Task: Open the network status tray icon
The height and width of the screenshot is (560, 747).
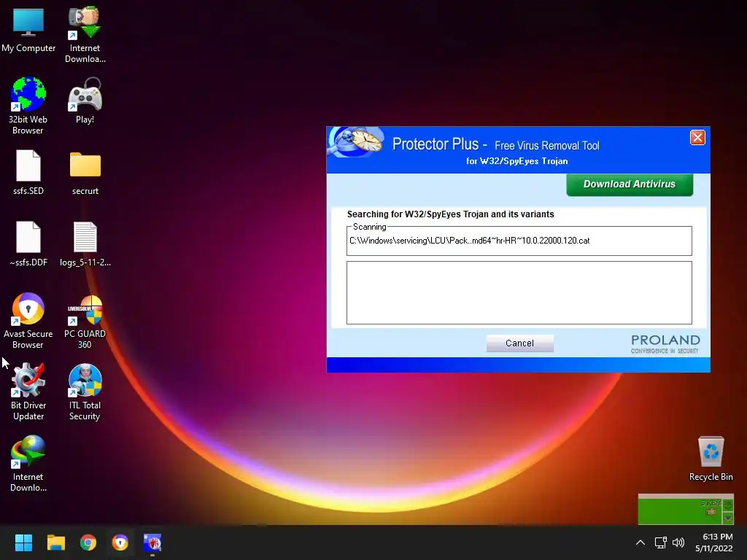Action: [660, 542]
